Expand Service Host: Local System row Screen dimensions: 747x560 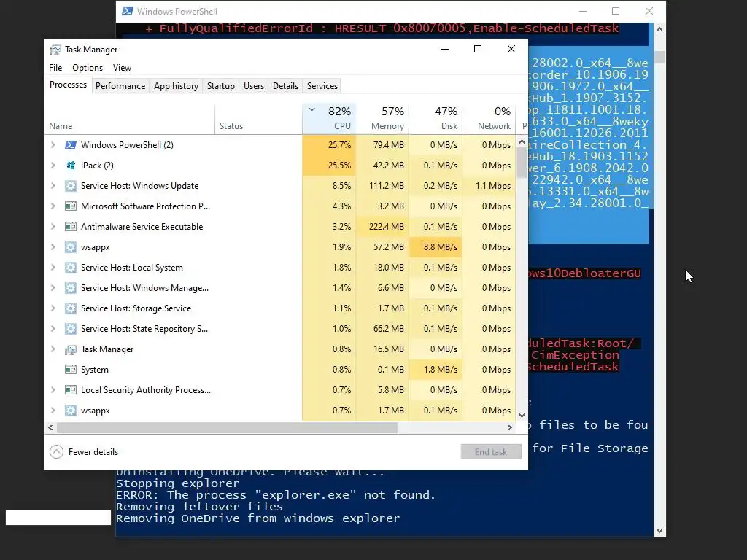click(53, 268)
